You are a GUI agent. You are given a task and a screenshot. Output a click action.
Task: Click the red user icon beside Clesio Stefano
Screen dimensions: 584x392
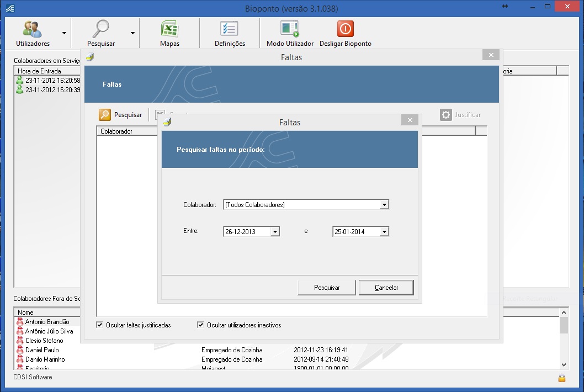pos(20,340)
